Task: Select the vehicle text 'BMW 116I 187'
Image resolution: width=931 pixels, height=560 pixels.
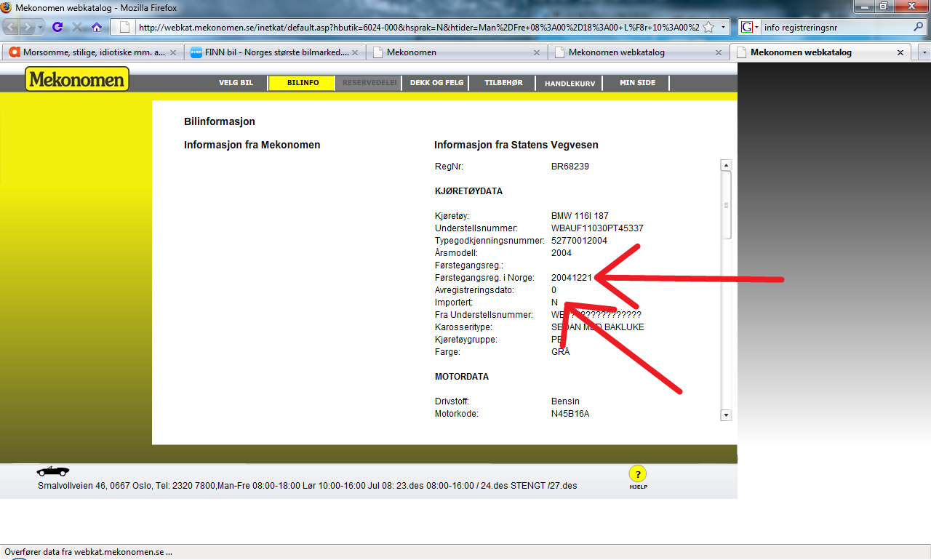Action: point(580,215)
